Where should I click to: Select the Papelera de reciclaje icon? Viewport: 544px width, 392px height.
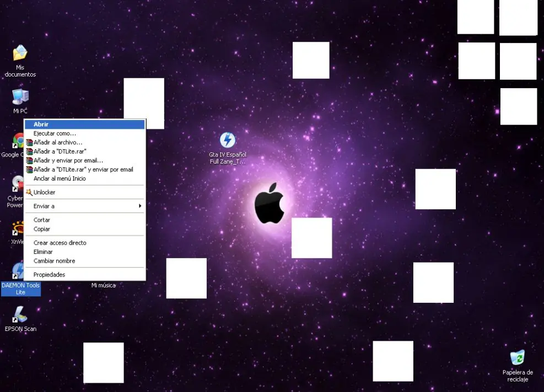pos(518,358)
